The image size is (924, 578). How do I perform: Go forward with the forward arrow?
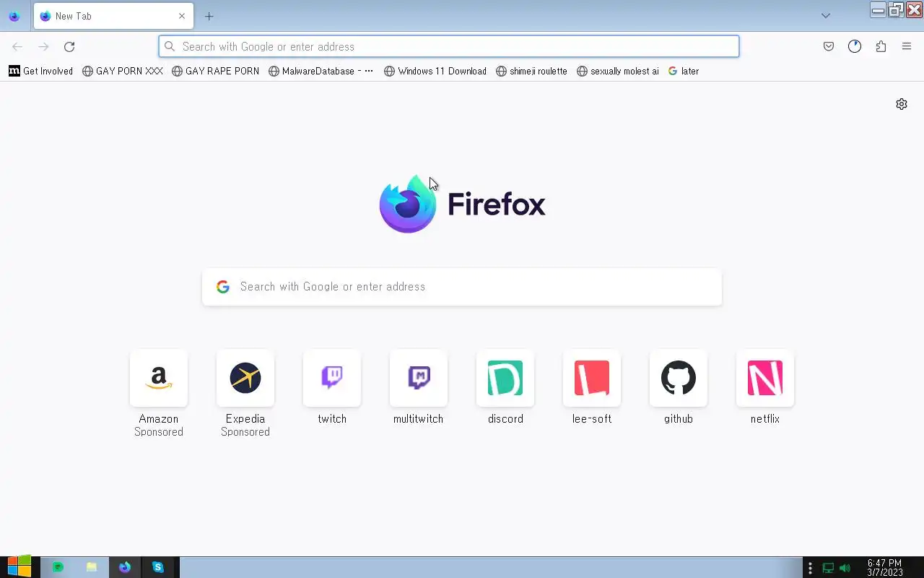coord(43,46)
